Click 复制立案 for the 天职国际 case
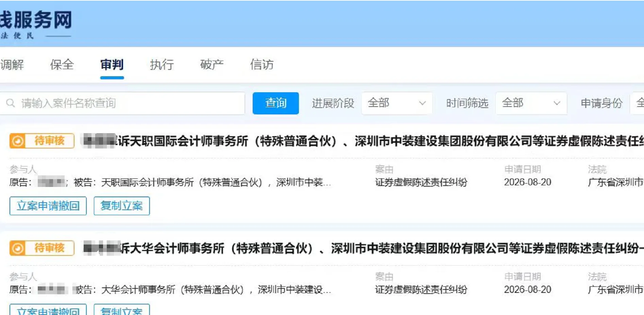This screenshot has height=315, width=644. coord(122,206)
